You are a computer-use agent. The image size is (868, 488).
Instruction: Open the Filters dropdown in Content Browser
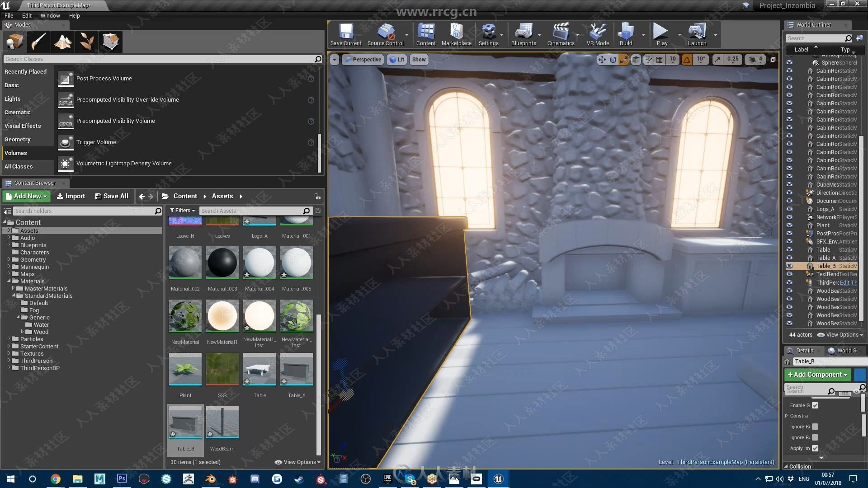183,211
